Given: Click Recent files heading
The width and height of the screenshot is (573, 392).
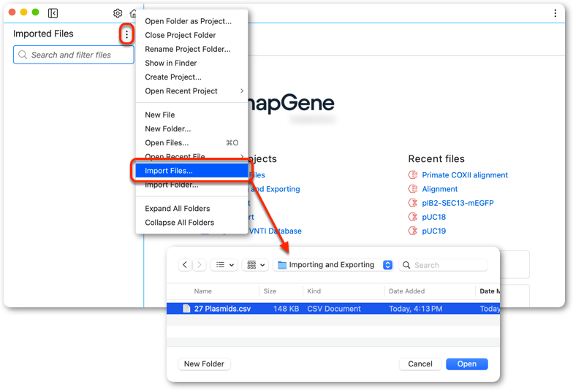Looking at the screenshot, I should point(436,159).
